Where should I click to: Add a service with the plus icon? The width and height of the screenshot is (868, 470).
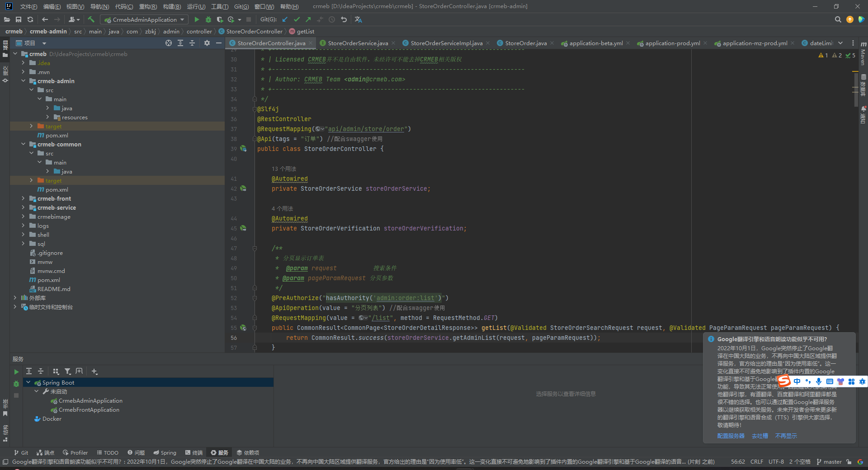pyautogui.click(x=94, y=371)
